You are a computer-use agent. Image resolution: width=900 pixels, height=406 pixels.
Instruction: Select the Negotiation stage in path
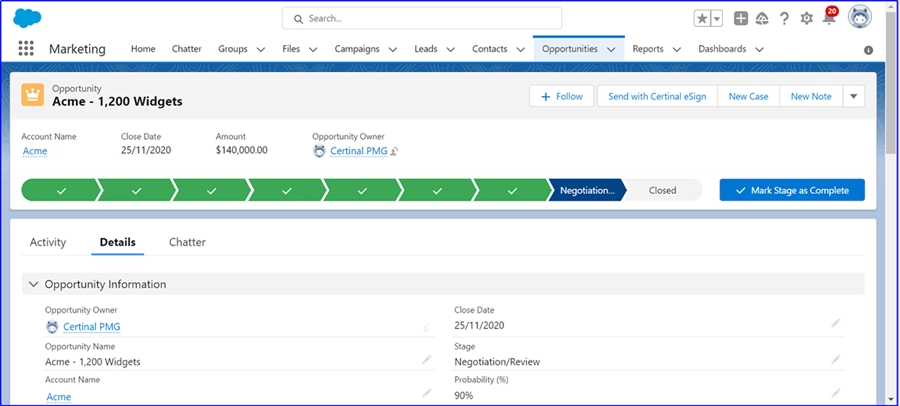pyautogui.click(x=587, y=190)
